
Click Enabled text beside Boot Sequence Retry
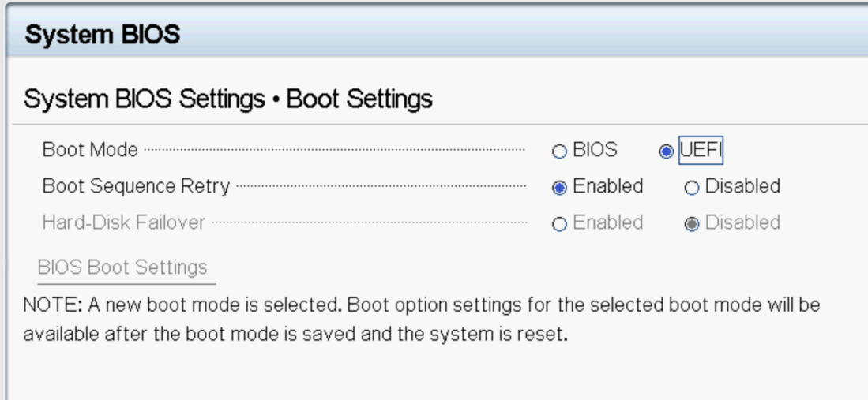[607, 187]
